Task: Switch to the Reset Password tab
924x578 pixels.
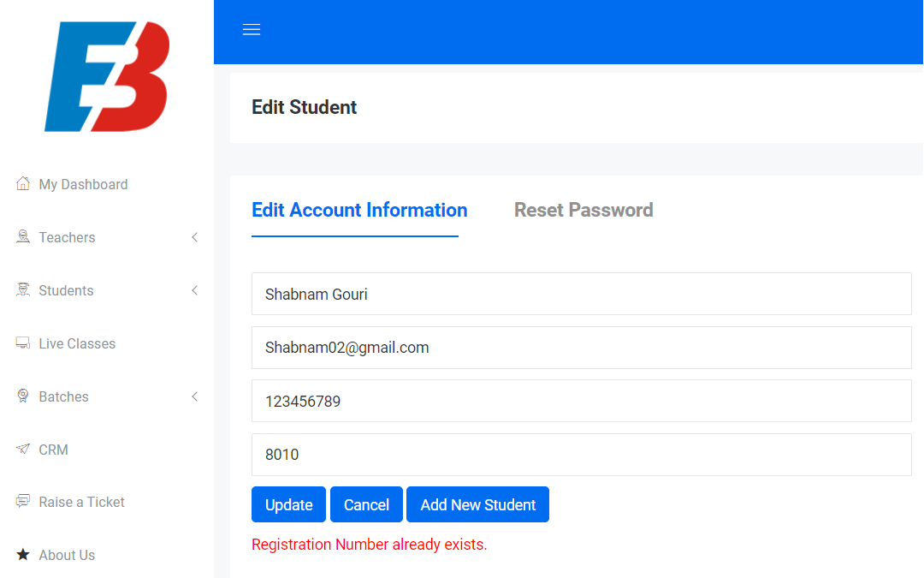Action: click(583, 211)
